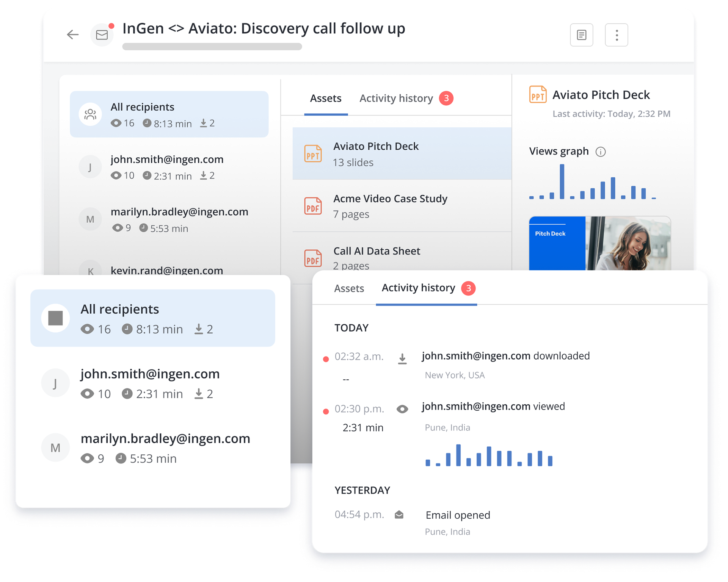Switch to Assets tab in upper panel
Screen dimensions: 728x582
(326, 99)
